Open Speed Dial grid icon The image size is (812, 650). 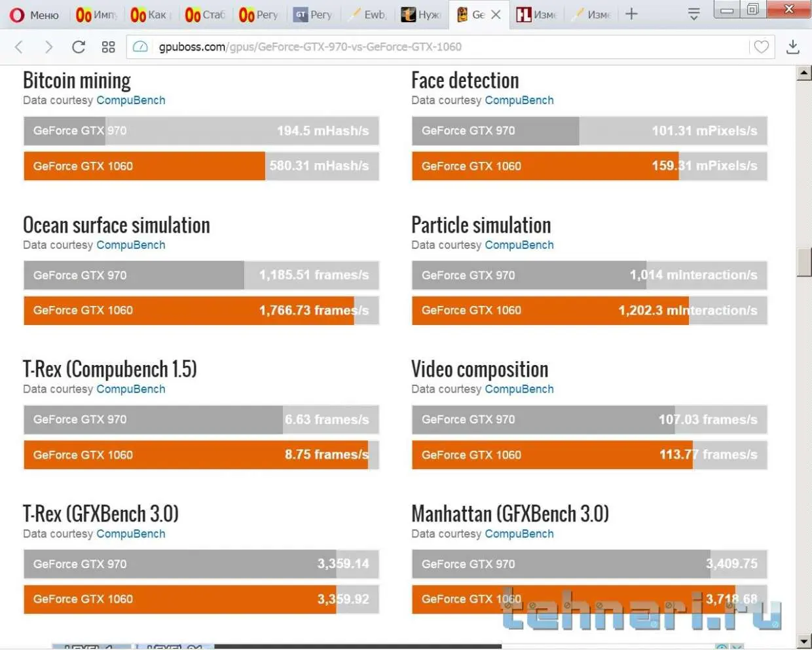click(108, 47)
